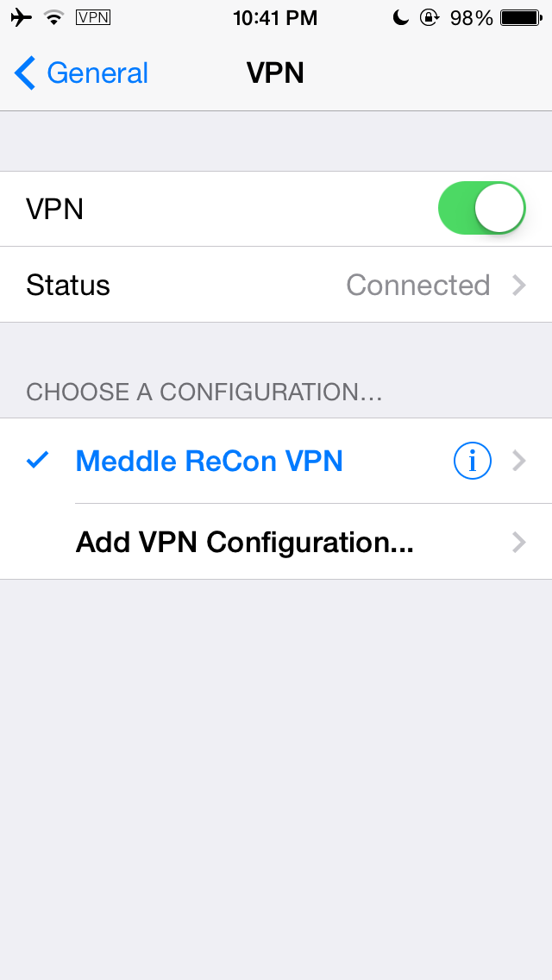Turn off the VPN switch
The height and width of the screenshot is (980, 552).
tap(481, 209)
